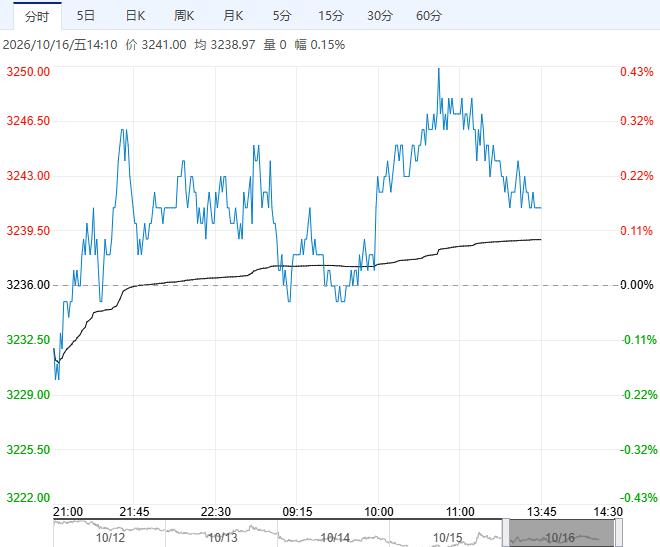This screenshot has height=547, width=660.
Task: Click the right handle of range slider
Action: click(x=619, y=533)
